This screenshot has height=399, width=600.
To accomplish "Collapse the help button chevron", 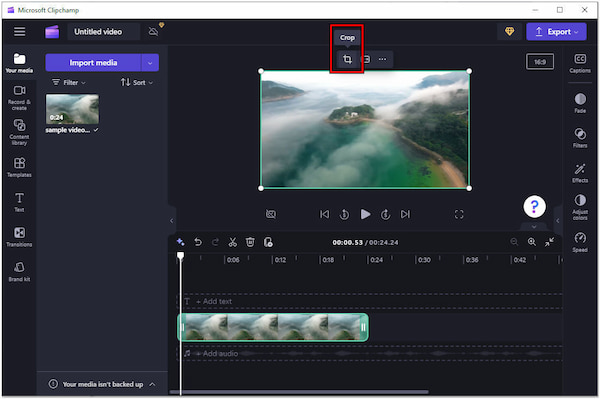I will (x=534, y=226).
